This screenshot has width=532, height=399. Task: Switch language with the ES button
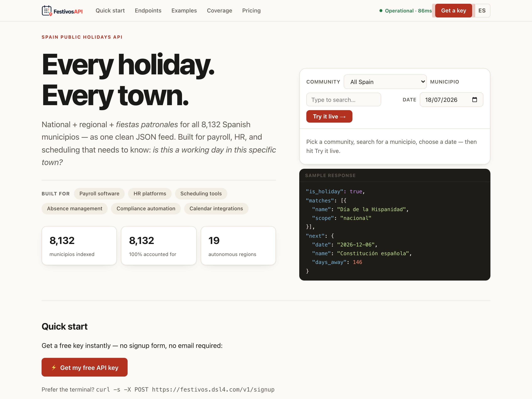(482, 11)
